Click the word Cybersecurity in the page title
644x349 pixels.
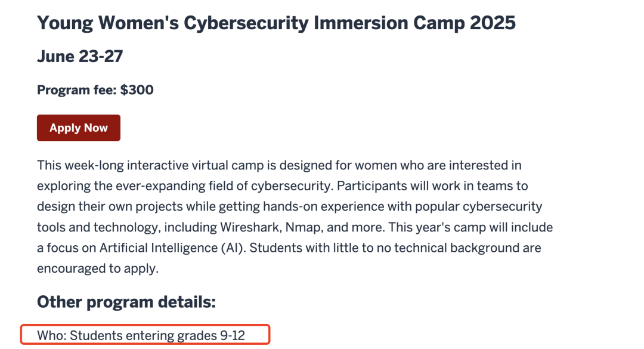pyautogui.click(x=246, y=23)
